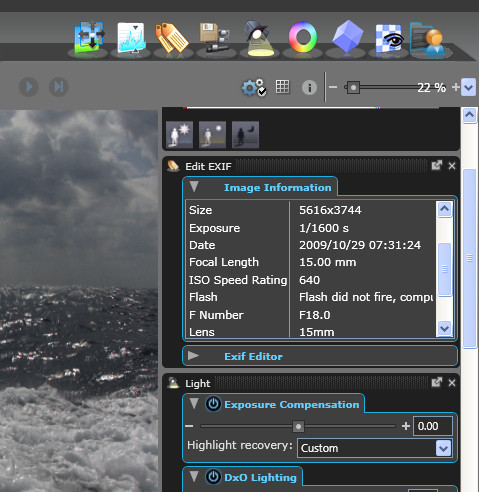Select the spotlight lighting palette icon
The image size is (479, 492).
259,38
